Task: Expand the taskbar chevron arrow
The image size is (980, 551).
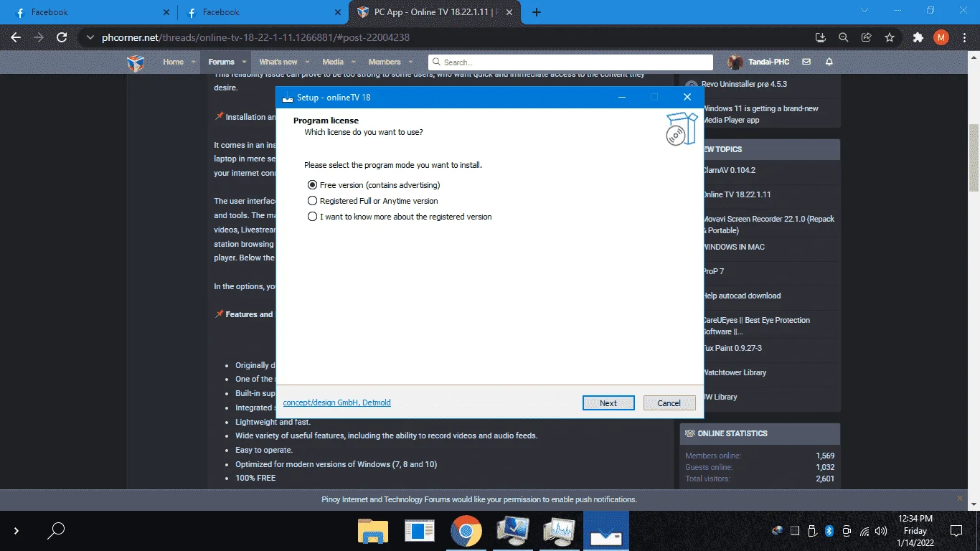Action: point(16,531)
